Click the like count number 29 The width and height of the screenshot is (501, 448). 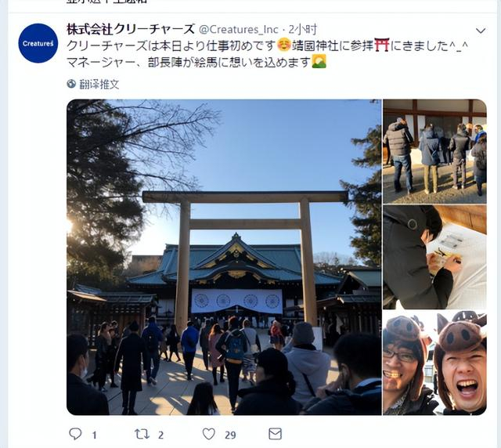230,435
